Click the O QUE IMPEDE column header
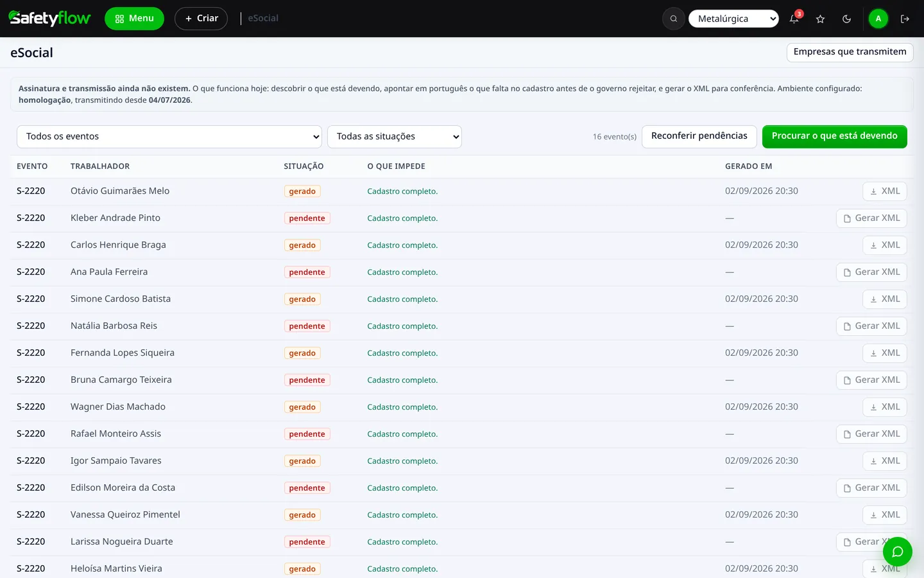 [x=396, y=166]
